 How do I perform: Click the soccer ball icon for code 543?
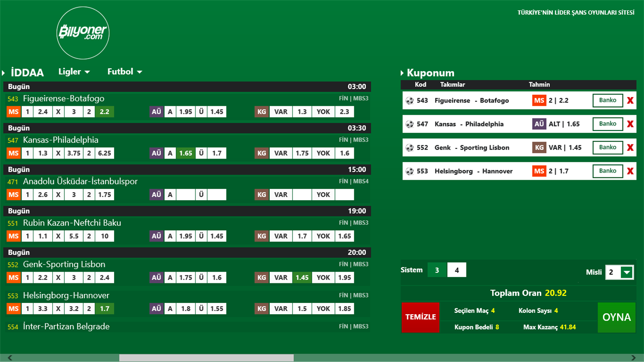pos(410,101)
